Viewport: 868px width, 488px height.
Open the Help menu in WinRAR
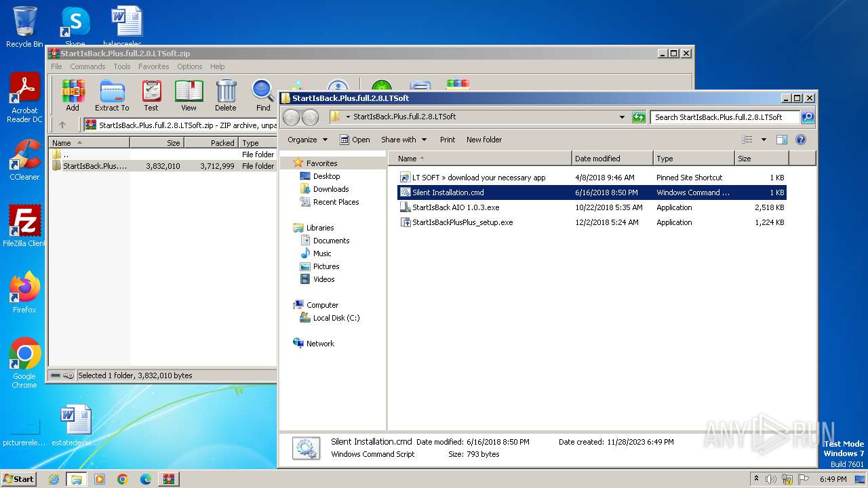tap(217, 66)
